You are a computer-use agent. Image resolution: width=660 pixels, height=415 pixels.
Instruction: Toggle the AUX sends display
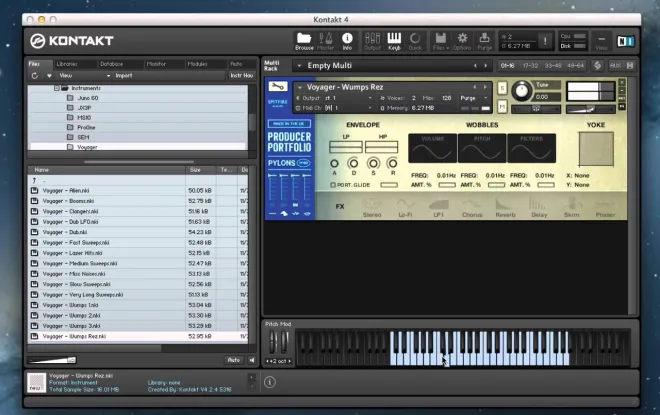click(615, 66)
